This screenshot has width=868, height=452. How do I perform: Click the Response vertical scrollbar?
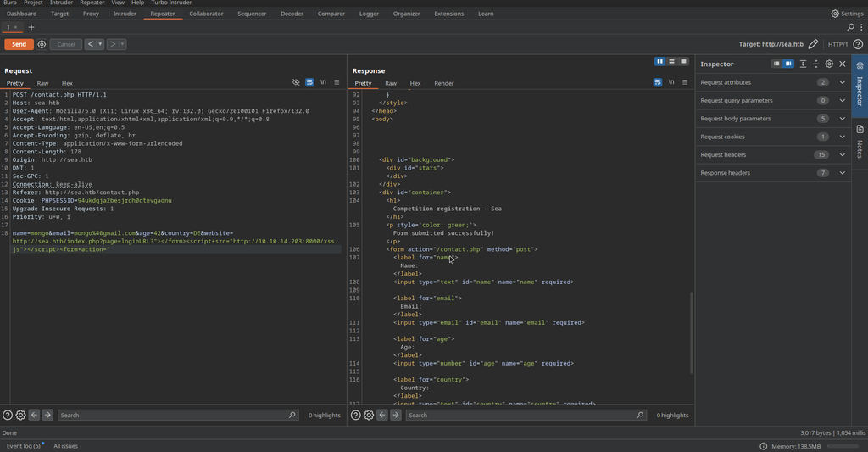pos(692,331)
